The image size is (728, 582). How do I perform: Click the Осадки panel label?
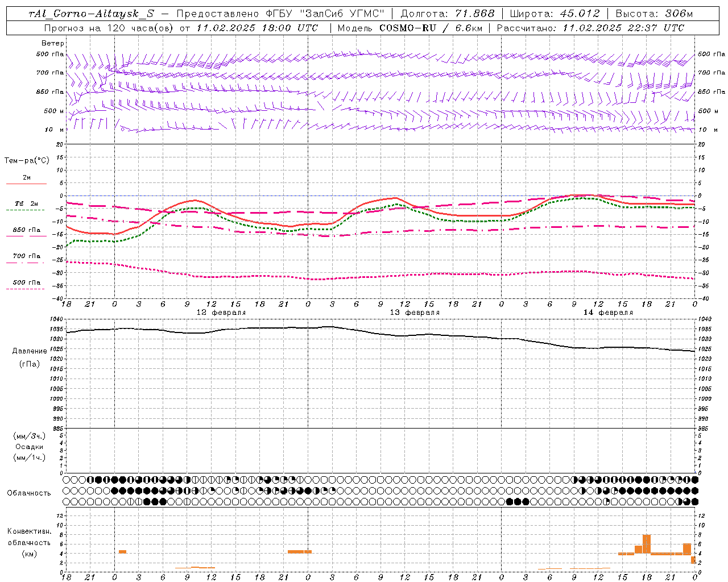coord(30,447)
